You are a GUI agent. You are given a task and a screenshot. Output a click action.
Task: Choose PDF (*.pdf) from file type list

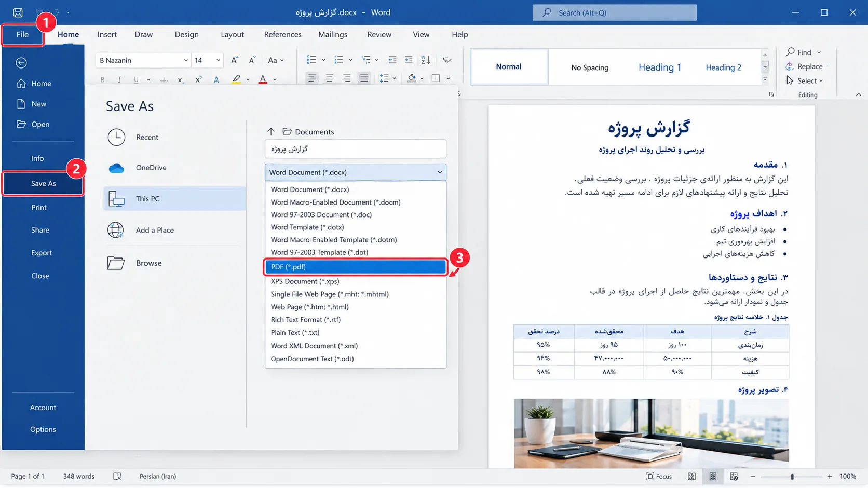click(356, 267)
